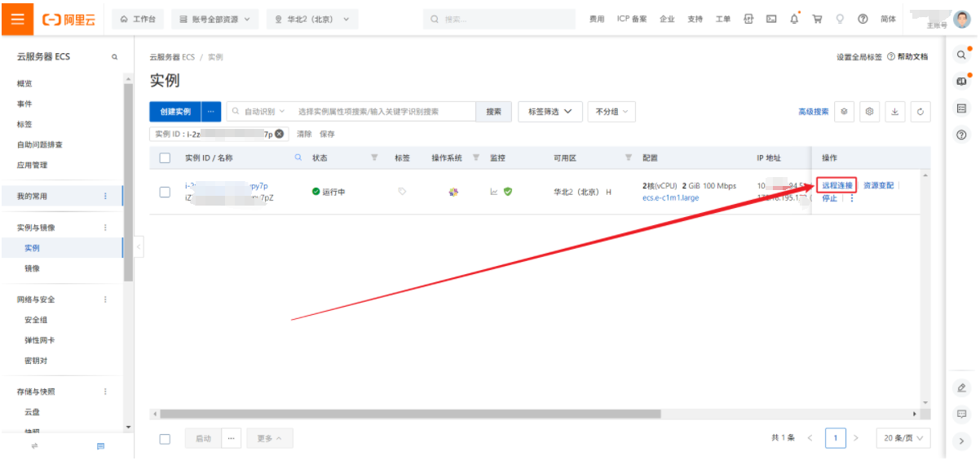Click the green security shield icon

pos(508,192)
